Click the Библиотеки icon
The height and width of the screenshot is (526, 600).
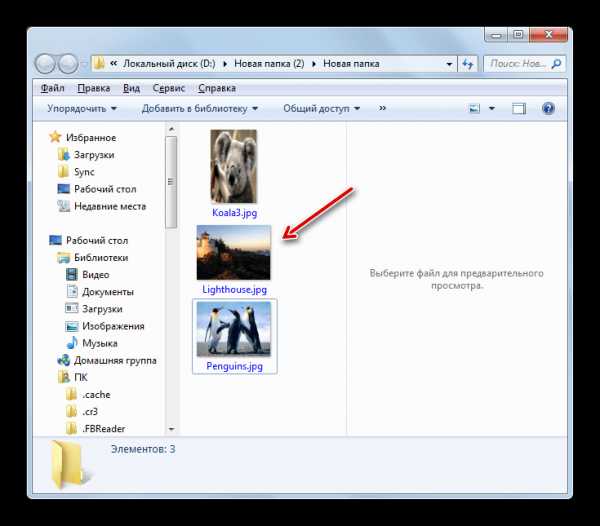tap(64, 257)
